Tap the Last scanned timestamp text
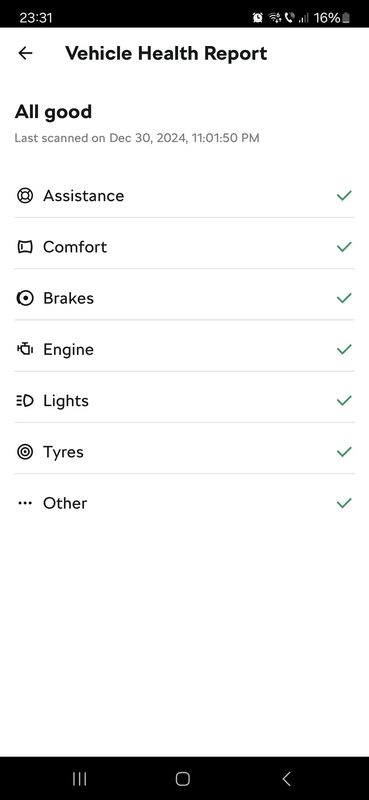 click(137, 138)
